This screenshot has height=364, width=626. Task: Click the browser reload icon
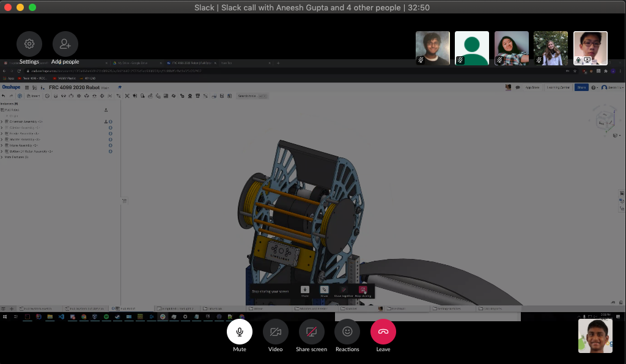(x=19, y=71)
